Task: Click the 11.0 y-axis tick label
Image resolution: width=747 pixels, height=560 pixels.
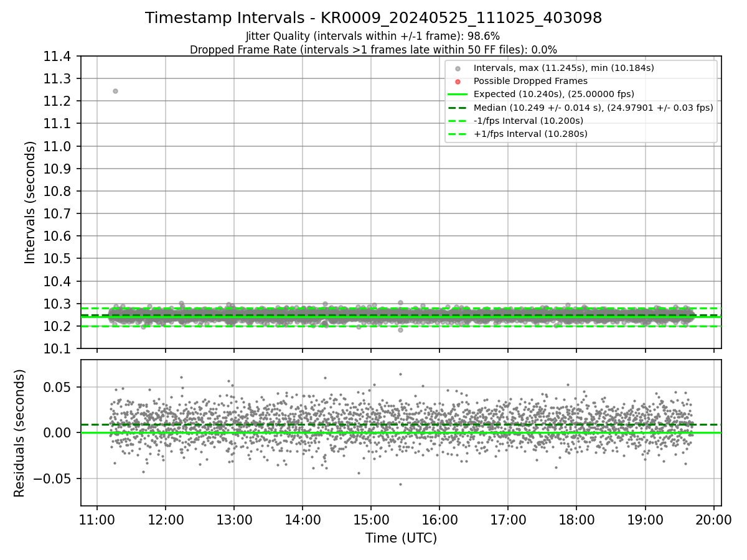Action: [57, 146]
